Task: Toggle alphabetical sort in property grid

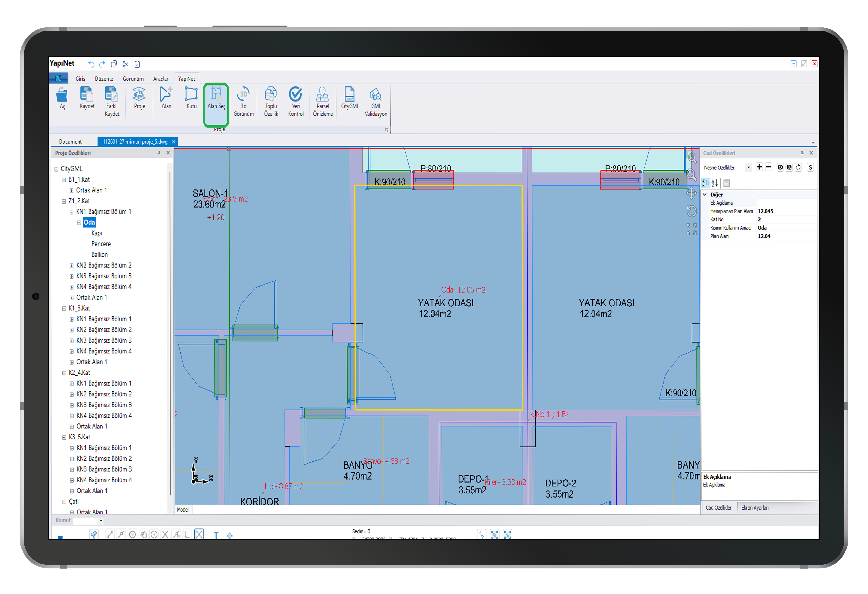Action: [714, 183]
